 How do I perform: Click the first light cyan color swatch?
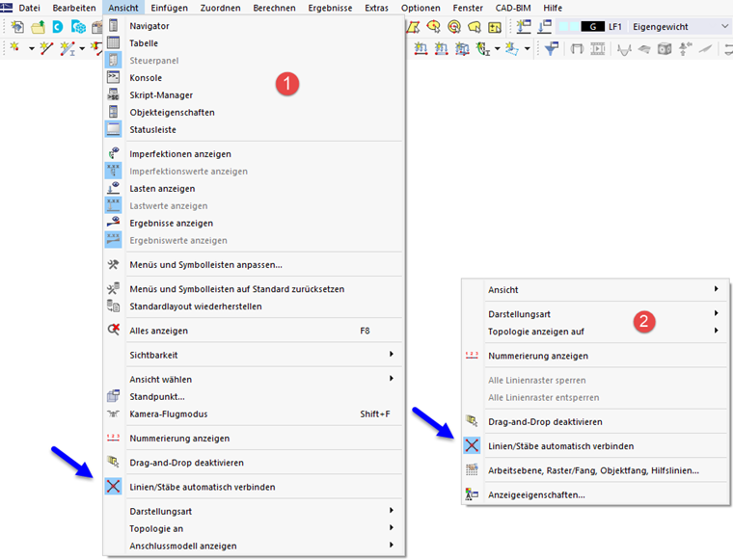pyautogui.click(x=563, y=27)
